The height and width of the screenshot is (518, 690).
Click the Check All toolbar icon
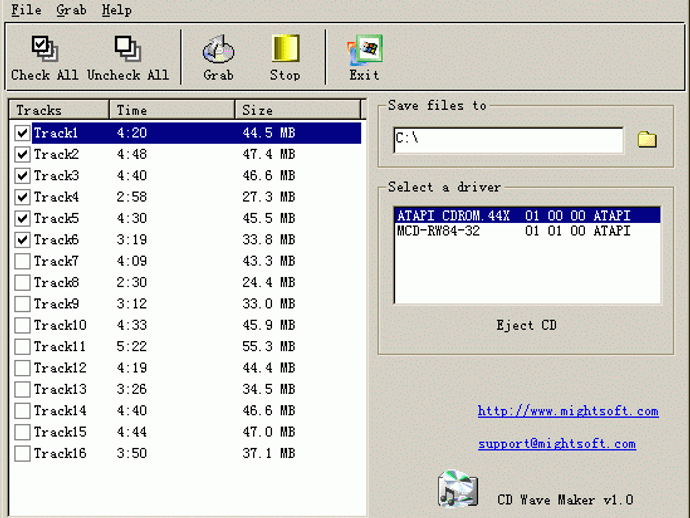[44, 48]
